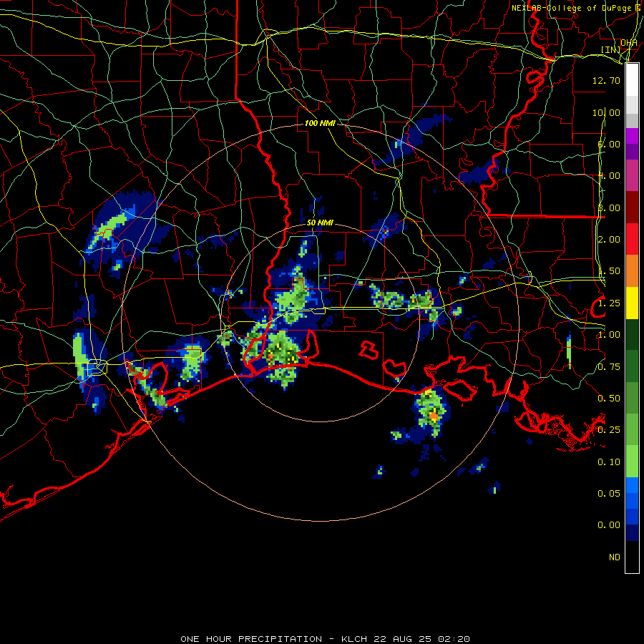The height and width of the screenshot is (644, 644).
Task: Click the ONE HOUR PRECIPITATION KLCH title text
Action: coord(325,639)
